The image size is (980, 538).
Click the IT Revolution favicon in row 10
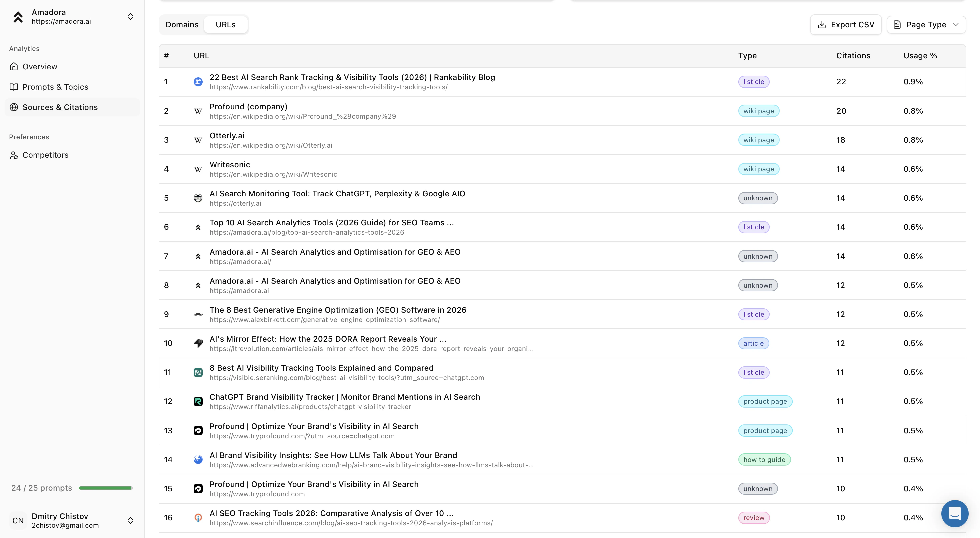pyautogui.click(x=198, y=343)
